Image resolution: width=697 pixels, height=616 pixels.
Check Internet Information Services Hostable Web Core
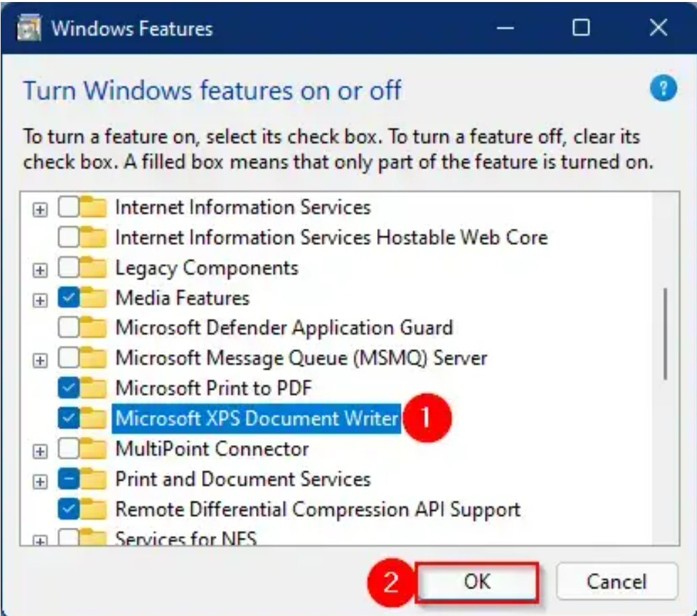69,238
